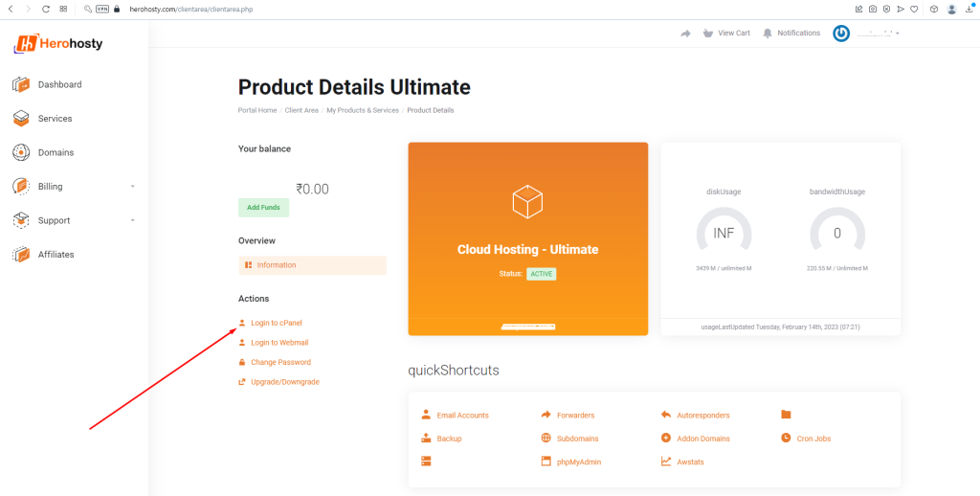This screenshot has width=980, height=496.
Task: Expand the Billing menu arrow
Action: click(133, 187)
